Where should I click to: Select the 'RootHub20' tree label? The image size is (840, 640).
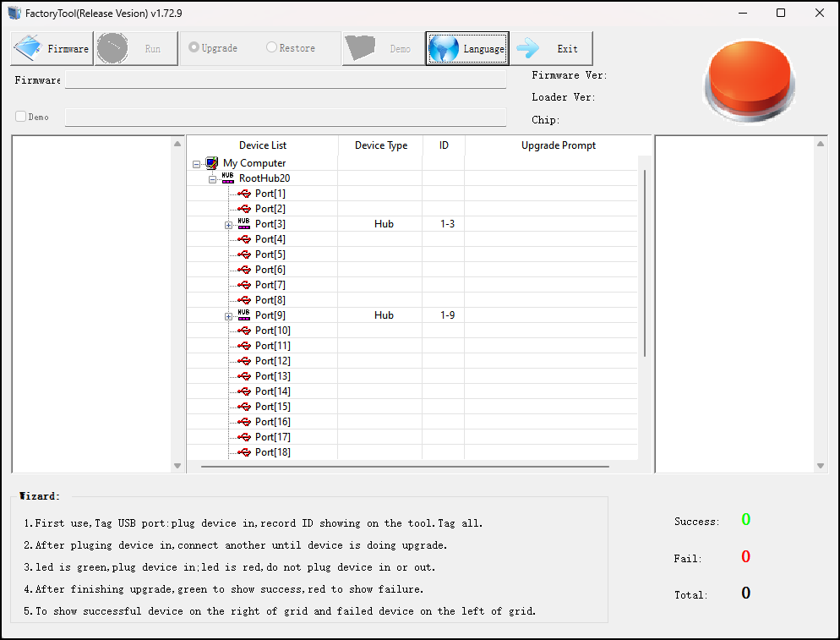click(x=265, y=178)
